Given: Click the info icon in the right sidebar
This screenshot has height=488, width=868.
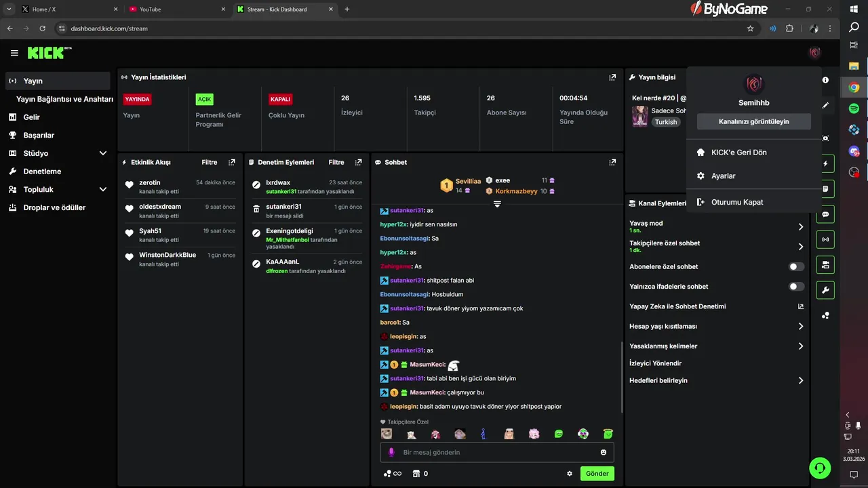Looking at the screenshot, I should pos(825,80).
